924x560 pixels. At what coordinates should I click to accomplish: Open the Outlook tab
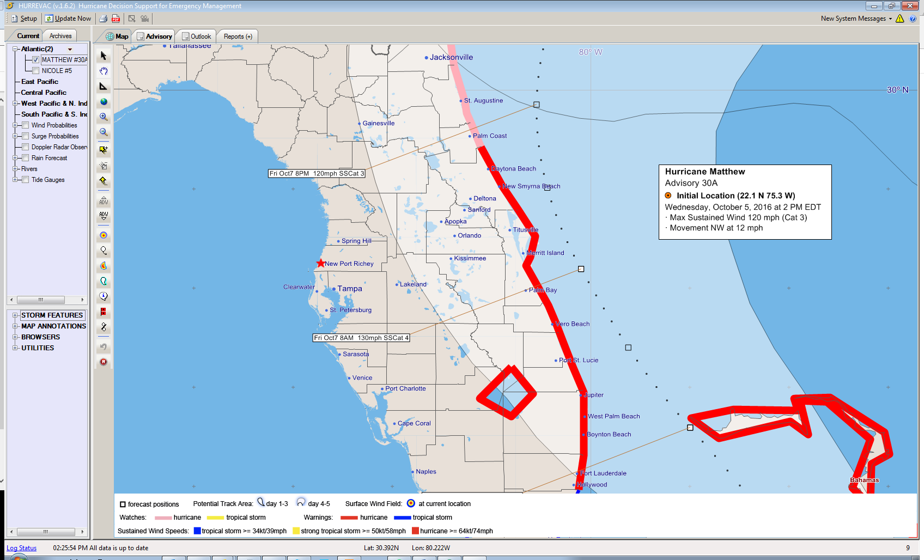(x=196, y=36)
